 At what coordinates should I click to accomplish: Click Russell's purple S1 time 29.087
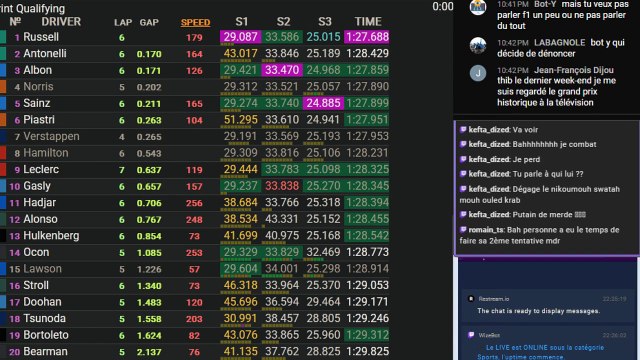(240, 37)
